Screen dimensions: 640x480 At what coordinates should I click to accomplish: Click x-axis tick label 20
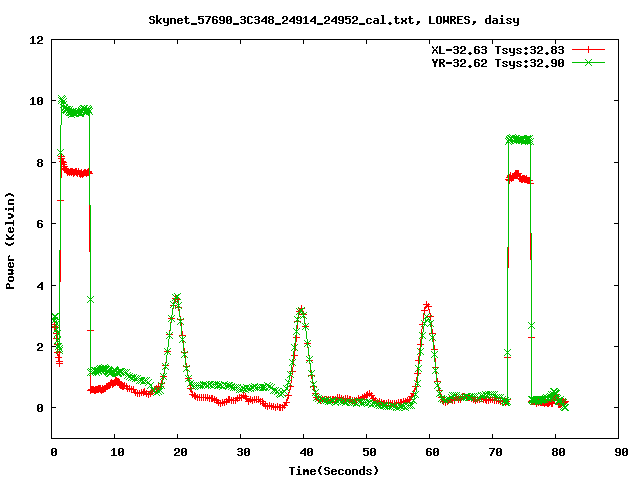(x=180, y=452)
